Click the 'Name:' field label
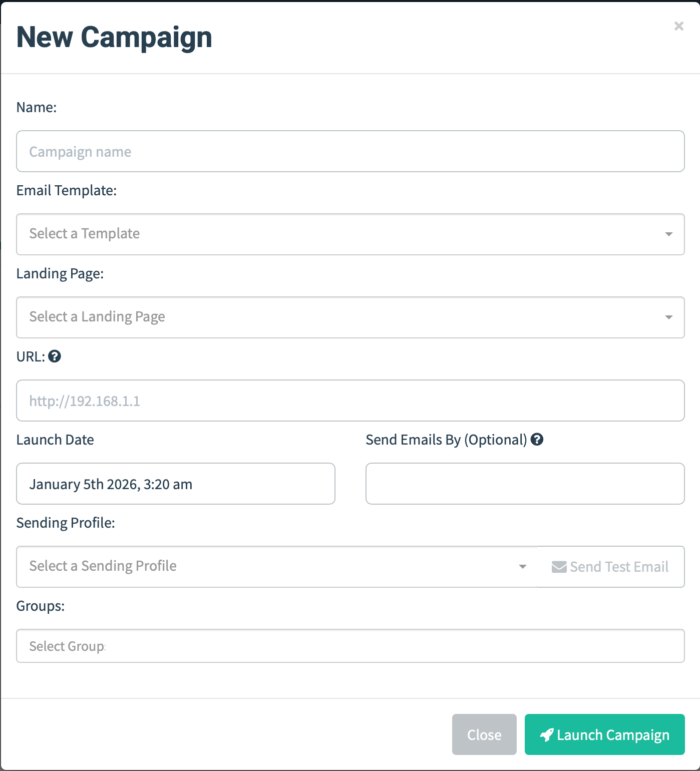 coord(37,108)
